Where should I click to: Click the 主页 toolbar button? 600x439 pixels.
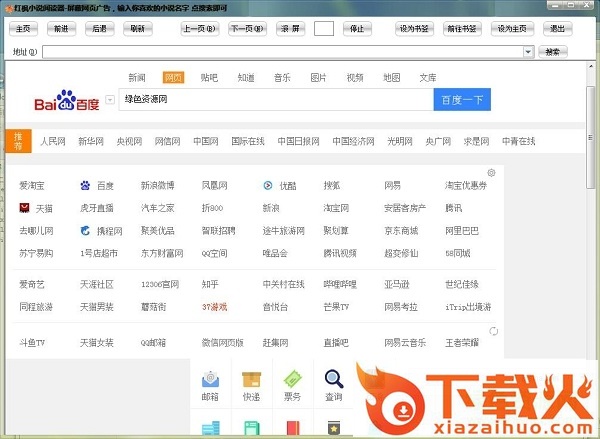point(23,29)
